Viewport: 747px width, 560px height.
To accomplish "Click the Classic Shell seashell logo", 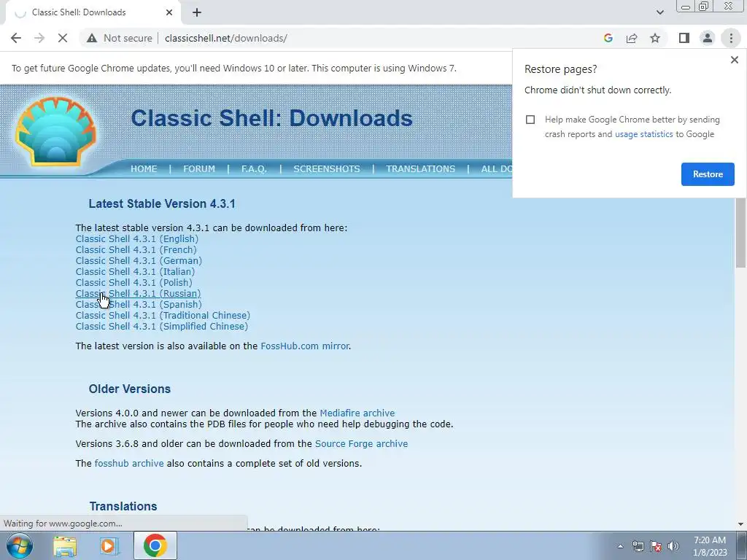I will [55, 131].
